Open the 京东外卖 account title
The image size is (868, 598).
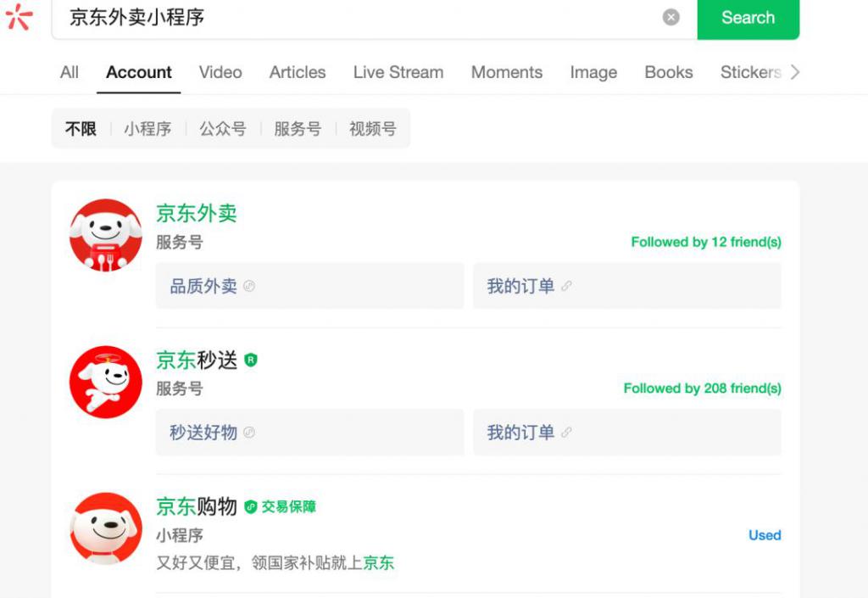pos(197,213)
